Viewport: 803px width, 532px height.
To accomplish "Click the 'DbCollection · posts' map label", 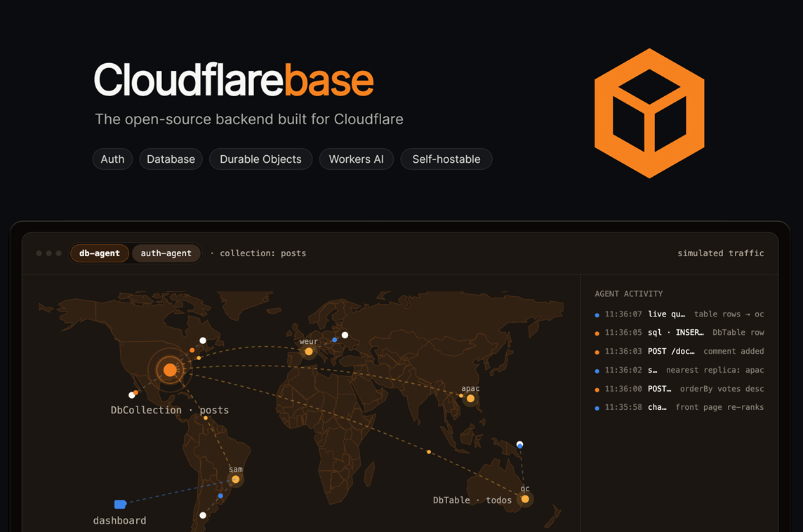I will pos(169,410).
